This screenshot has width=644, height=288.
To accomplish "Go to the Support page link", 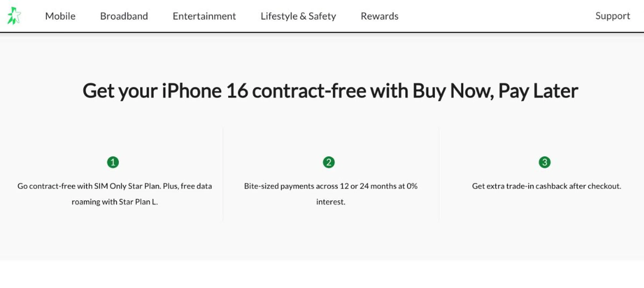I will click(x=612, y=16).
